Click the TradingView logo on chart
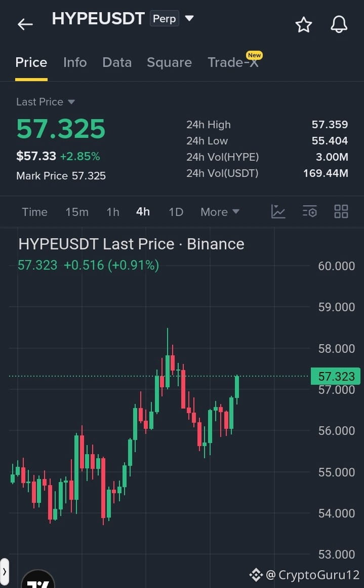This screenshot has width=364, height=588. (x=38, y=579)
